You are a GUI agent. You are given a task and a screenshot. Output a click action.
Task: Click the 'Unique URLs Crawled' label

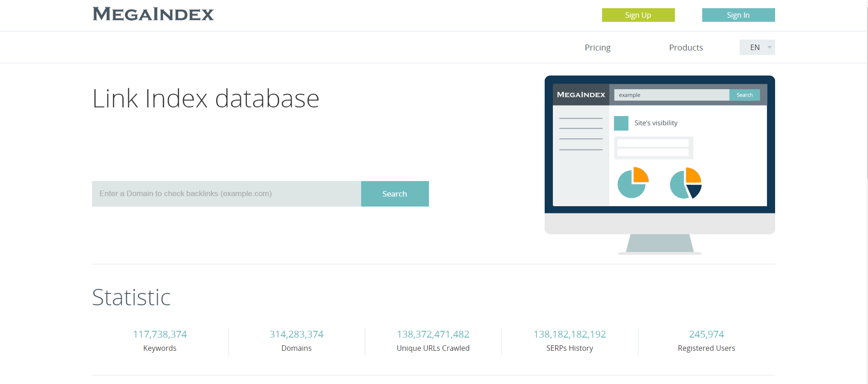click(x=433, y=348)
